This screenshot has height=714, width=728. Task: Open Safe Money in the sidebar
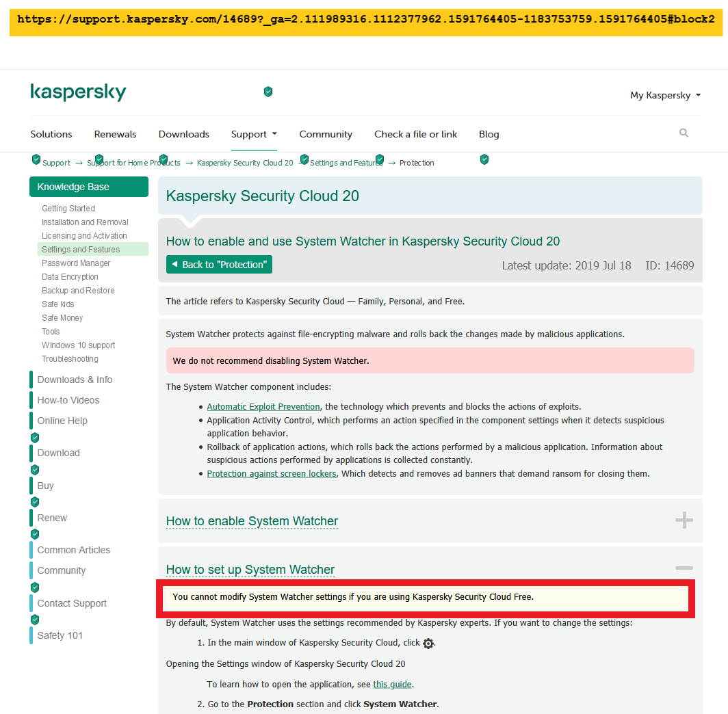click(x=62, y=318)
